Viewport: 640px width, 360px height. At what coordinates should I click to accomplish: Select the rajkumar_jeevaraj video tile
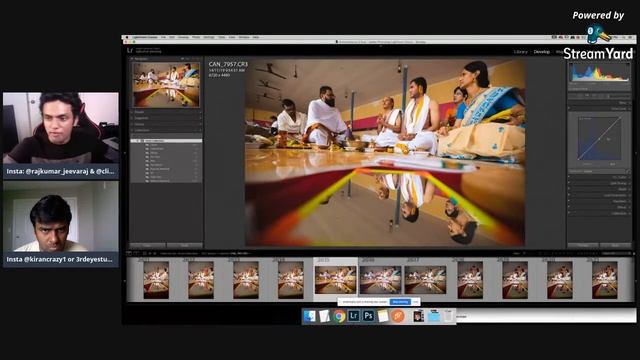(61, 136)
